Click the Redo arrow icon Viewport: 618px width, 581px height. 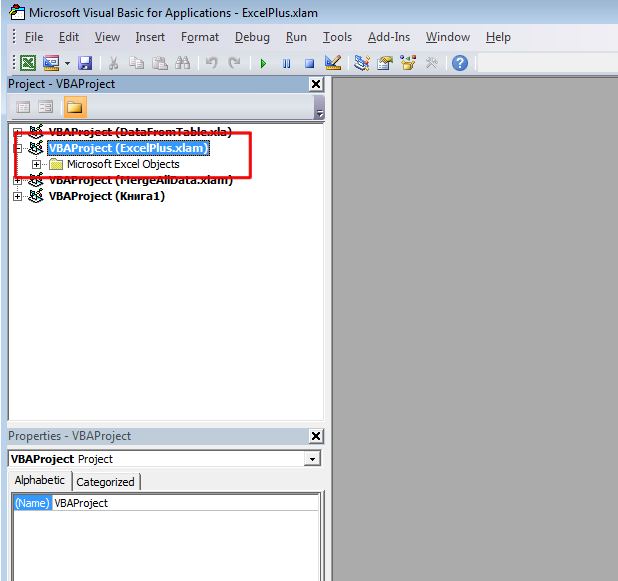pyautogui.click(x=235, y=63)
